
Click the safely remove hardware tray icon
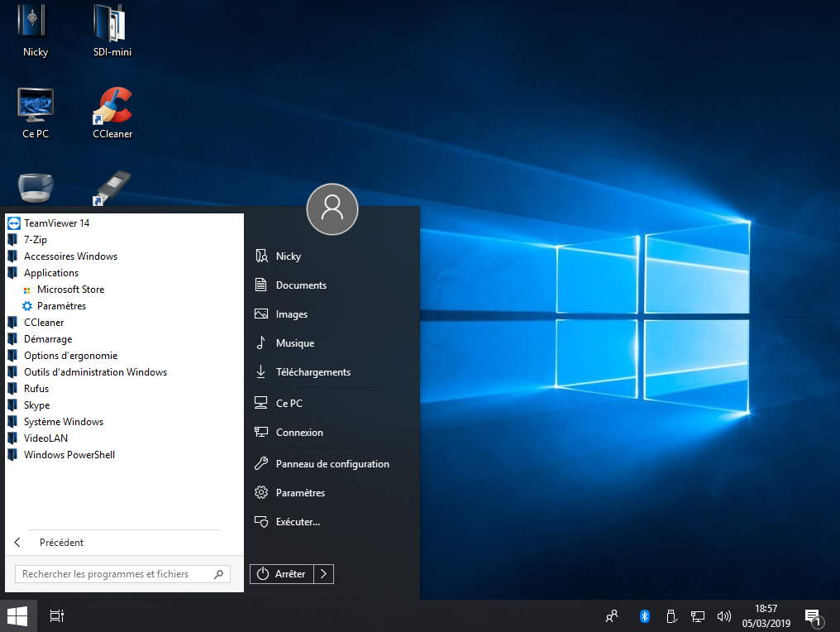[671, 616]
